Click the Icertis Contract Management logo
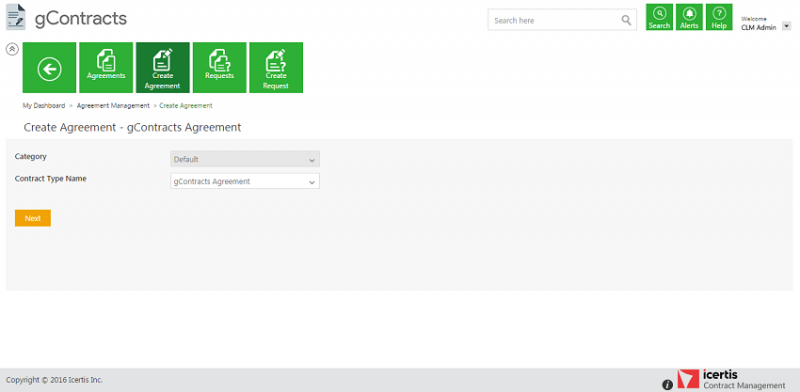This screenshot has width=800, height=392. tap(731, 380)
